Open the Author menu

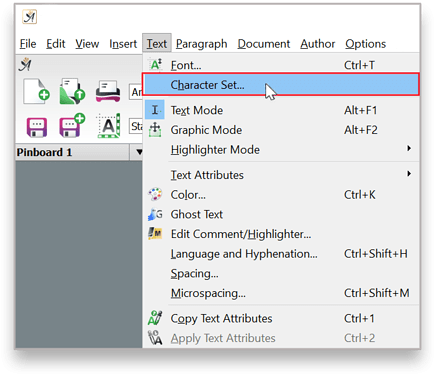(317, 44)
